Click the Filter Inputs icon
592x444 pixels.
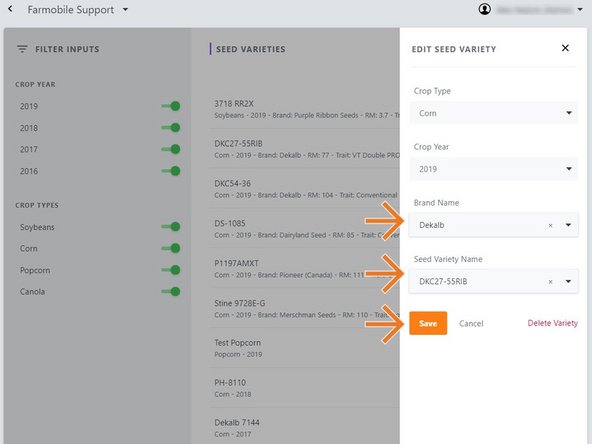pyautogui.click(x=22, y=49)
